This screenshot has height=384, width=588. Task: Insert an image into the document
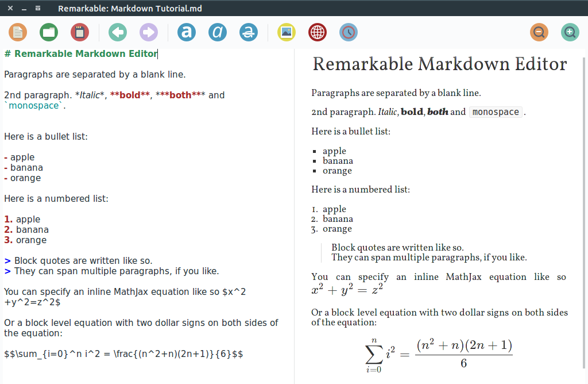[286, 32]
